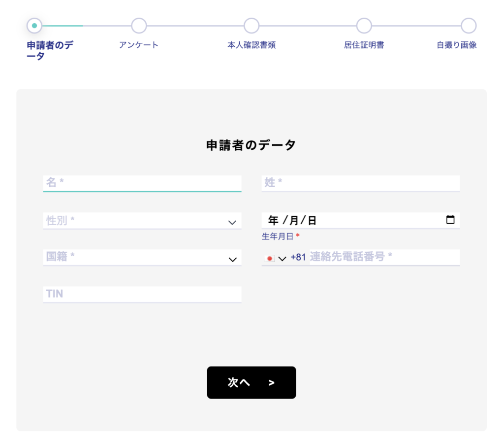Image resolution: width=504 pixels, height=440 pixels.
Task: Click the stepper circle above アンケート
Action: [x=139, y=25]
